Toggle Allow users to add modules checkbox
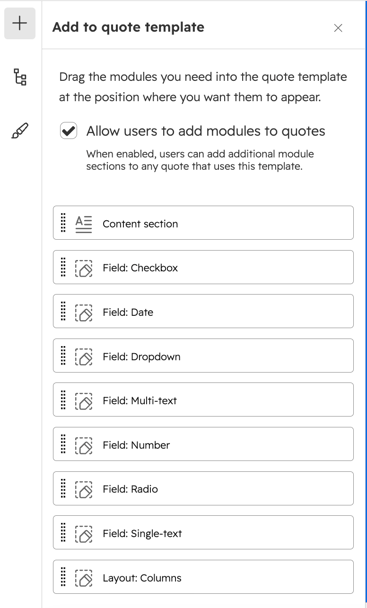Image resolution: width=367 pixels, height=608 pixels. (x=68, y=131)
